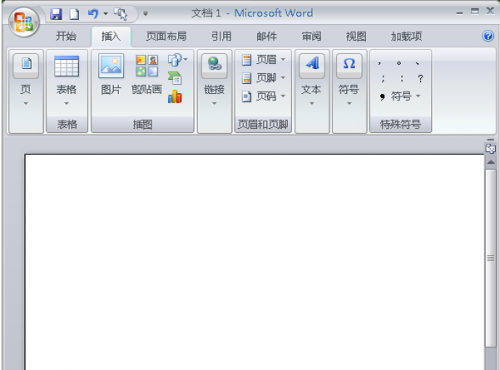The height and width of the screenshot is (370, 500).
Task: Click the scroll up arrow on vertical scrollbar
Action: point(491,162)
